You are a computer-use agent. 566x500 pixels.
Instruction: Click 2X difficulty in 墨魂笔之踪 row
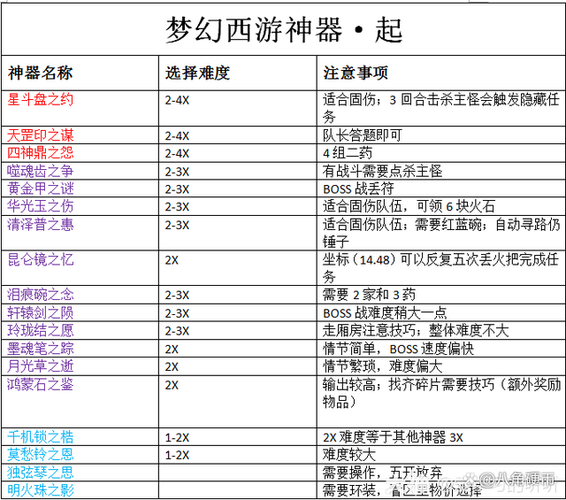coord(171,349)
